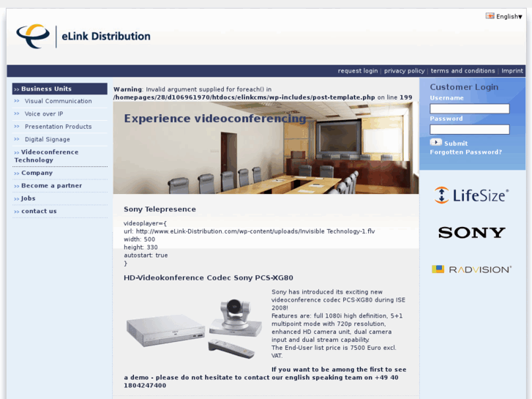Click the Radvision partner logo
Image resolution: width=532 pixels, height=399 pixels.
[x=471, y=269]
